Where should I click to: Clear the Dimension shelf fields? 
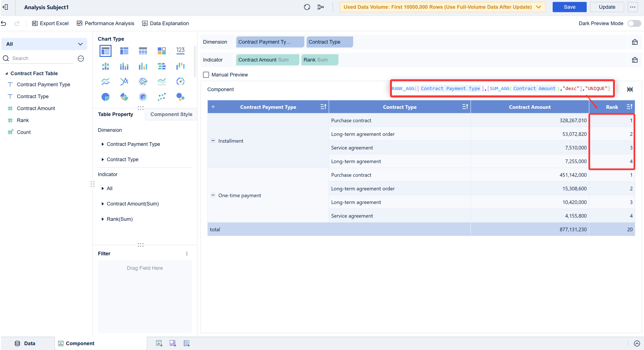tap(634, 42)
